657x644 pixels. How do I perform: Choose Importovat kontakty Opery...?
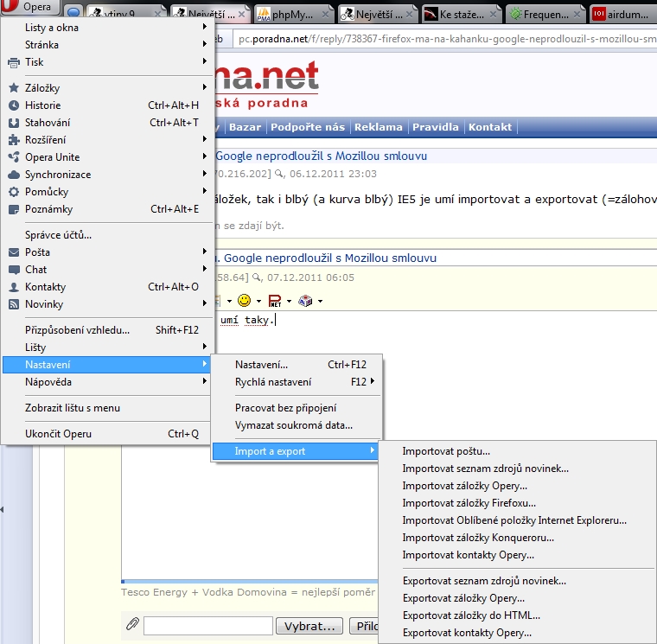coord(518,555)
